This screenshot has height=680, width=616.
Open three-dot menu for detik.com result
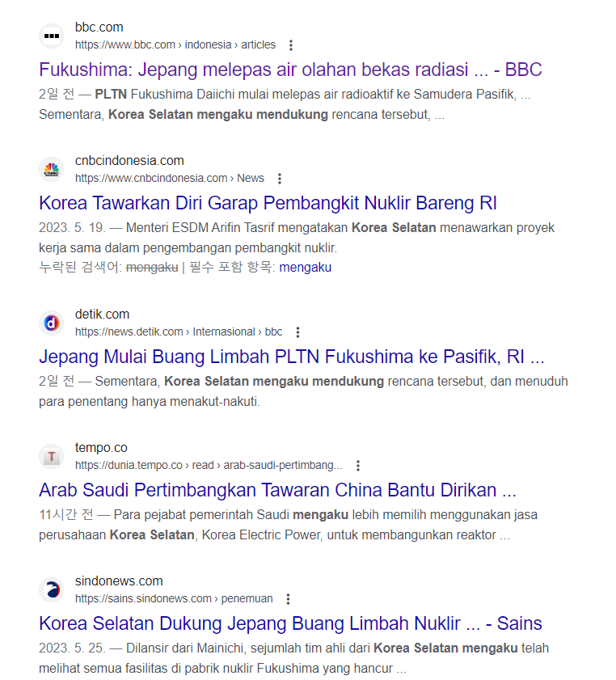pos(297,332)
